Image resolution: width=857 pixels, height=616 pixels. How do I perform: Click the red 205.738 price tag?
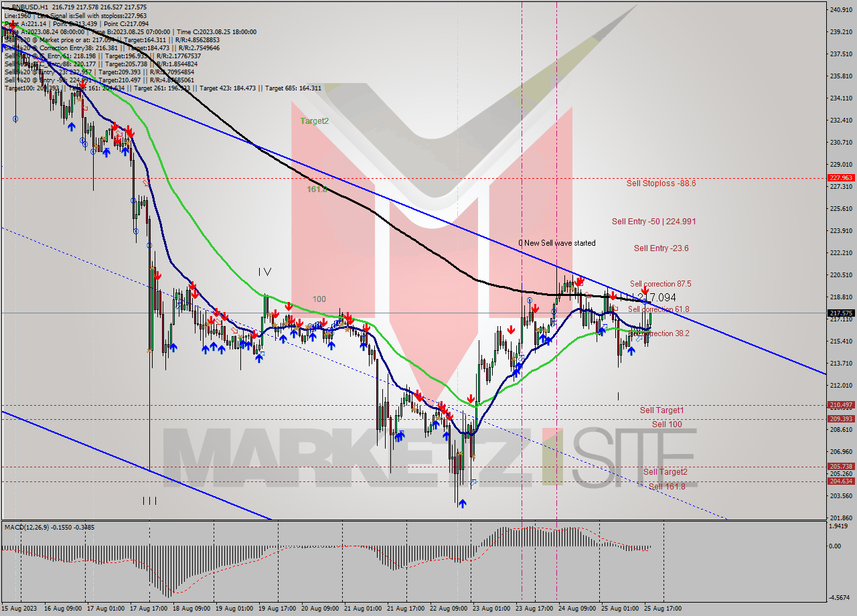[x=841, y=467]
